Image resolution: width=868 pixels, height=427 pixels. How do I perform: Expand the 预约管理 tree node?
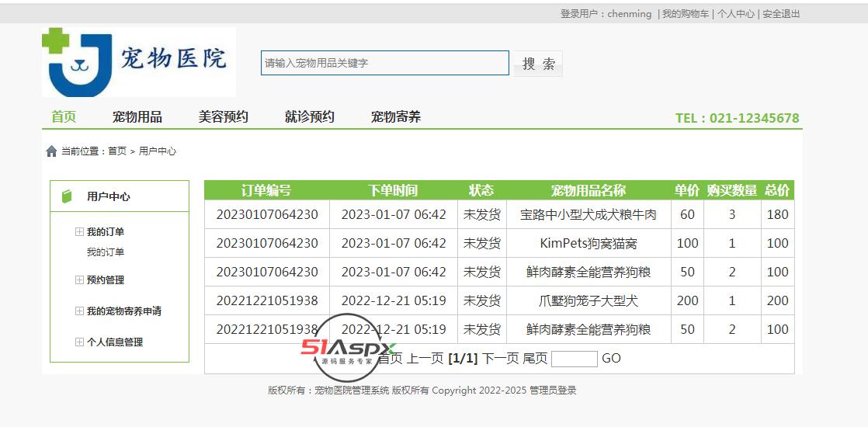(79, 279)
